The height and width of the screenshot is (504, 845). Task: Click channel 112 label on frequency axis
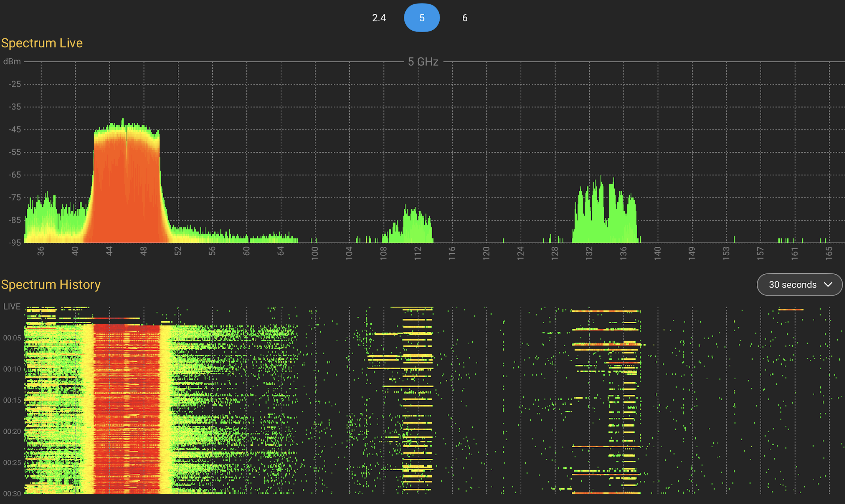(x=418, y=253)
